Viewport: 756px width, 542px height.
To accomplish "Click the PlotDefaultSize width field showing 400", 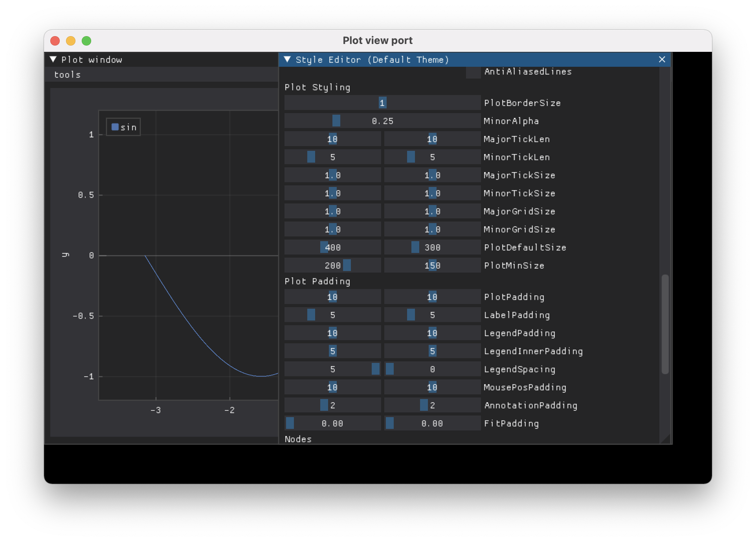I will click(332, 247).
